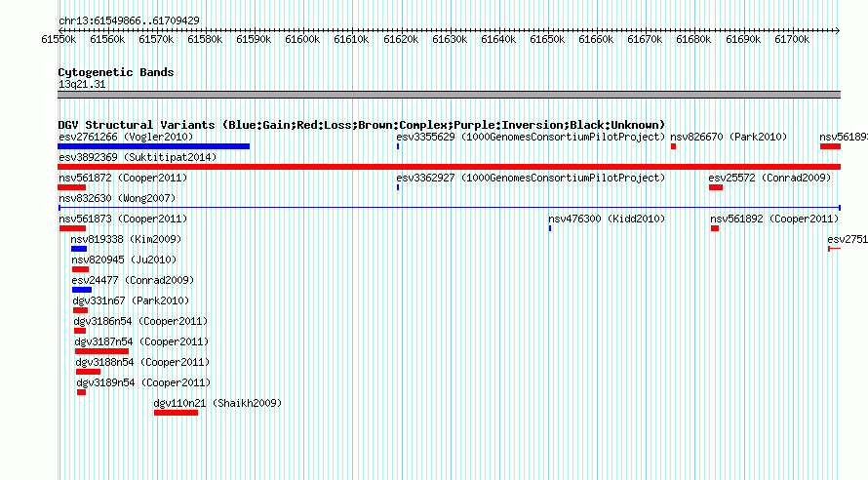Click the chr13:61549866..61709429 region label
The image size is (868, 480).
click(x=129, y=20)
